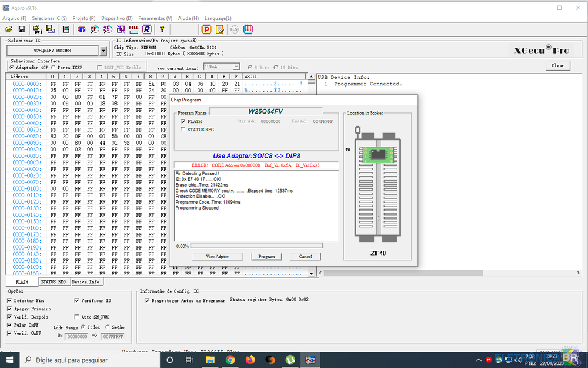The image size is (588, 368).
Task: Click the yellow question mark help icon
Action: point(162,29)
